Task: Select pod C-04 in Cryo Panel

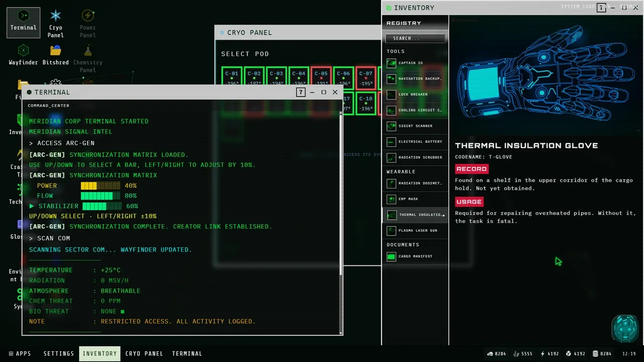Action: [x=299, y=77]
